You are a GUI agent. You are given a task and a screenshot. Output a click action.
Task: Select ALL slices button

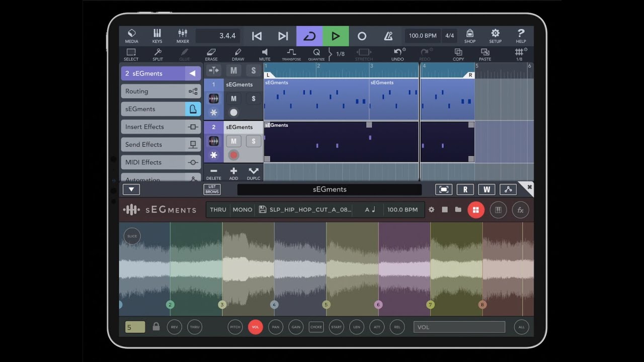pyautogui.click(x=521, y=327)
